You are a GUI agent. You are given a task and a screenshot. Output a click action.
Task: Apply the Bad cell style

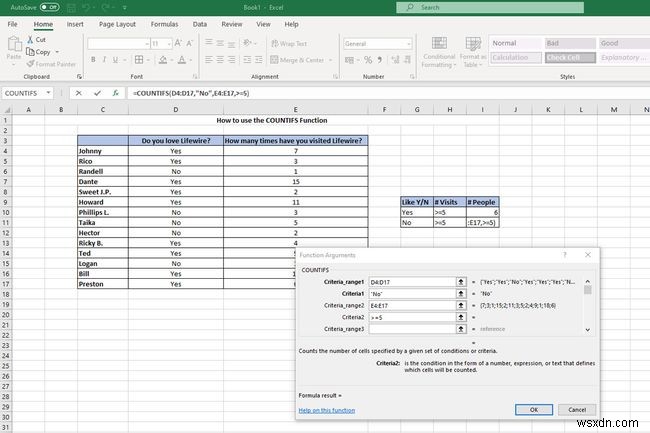(570, 43)
